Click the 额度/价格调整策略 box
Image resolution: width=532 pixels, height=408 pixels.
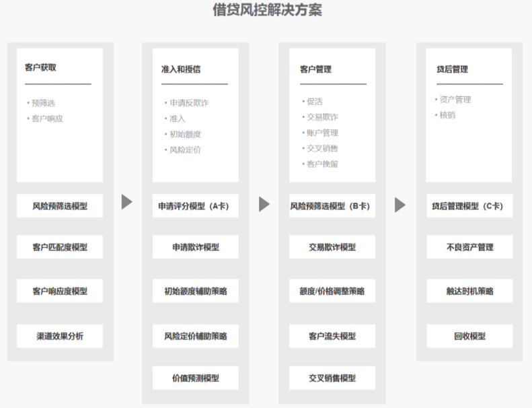[x=332, y=291]
